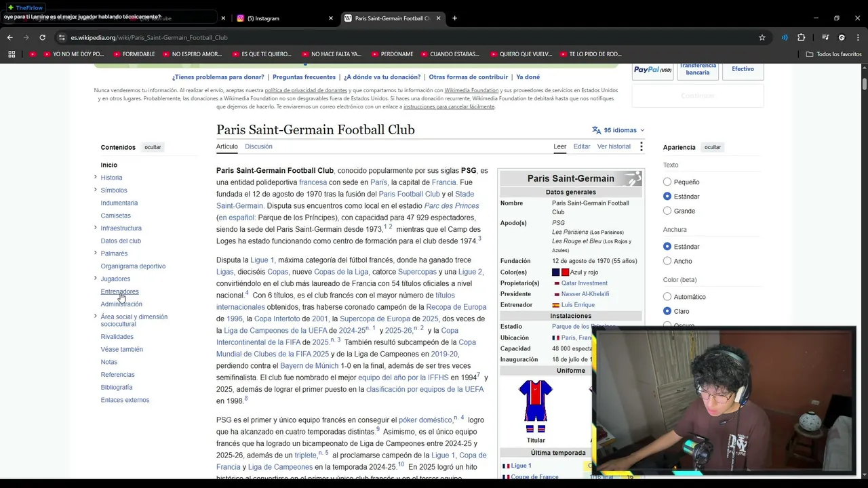Open the PERDONAME bookmark
The height and width of the screenshot is (488, 868).
tap(392, 54)
